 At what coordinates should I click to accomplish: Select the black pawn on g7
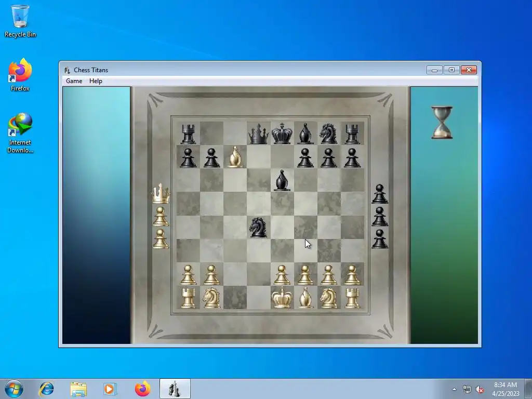(328, 158)
